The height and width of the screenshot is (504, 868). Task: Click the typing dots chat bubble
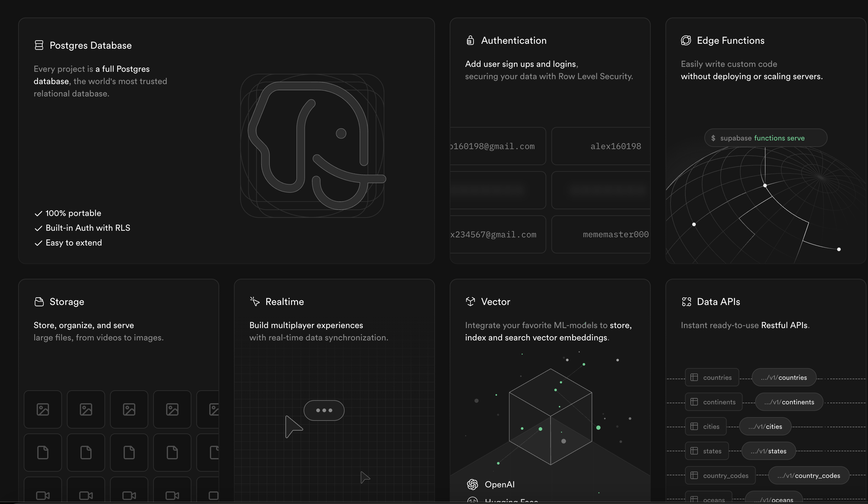pos(324,410)
